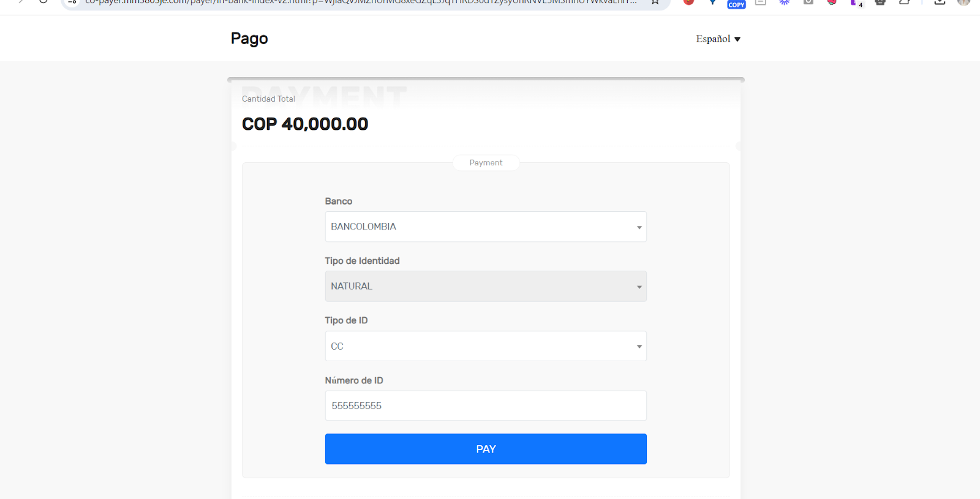Click the browser address bar URL
Viewport: 980px width, 499px height.
tap(361, 2)
